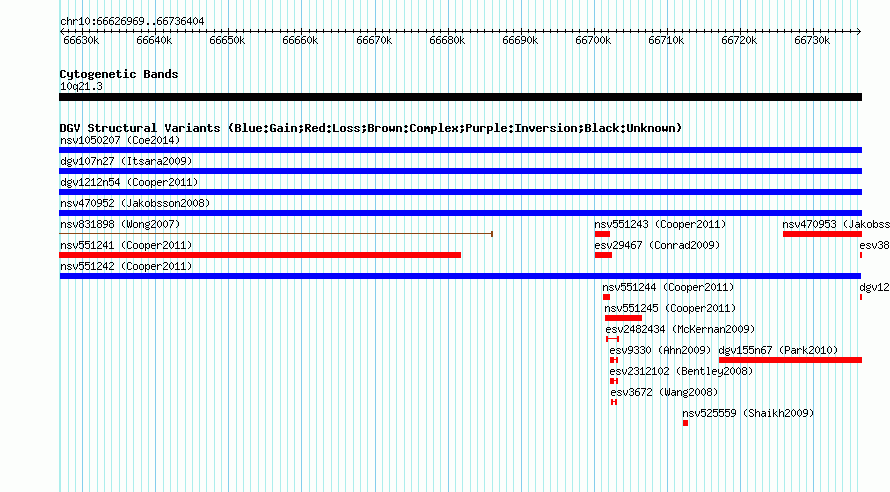Select the black 10q21.3 cytogenetic band bar
Viewport: 890px width, 492px height.
tap(460, 97)
